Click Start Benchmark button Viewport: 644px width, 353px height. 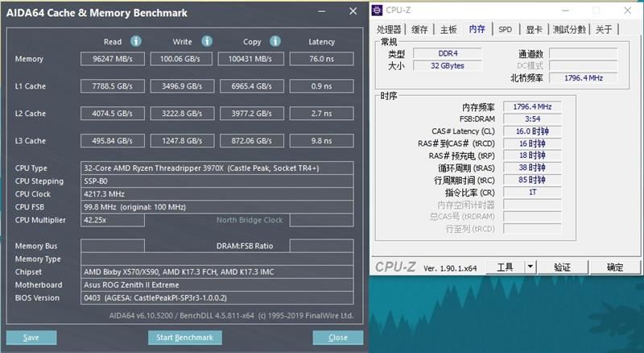pos(185,338)
